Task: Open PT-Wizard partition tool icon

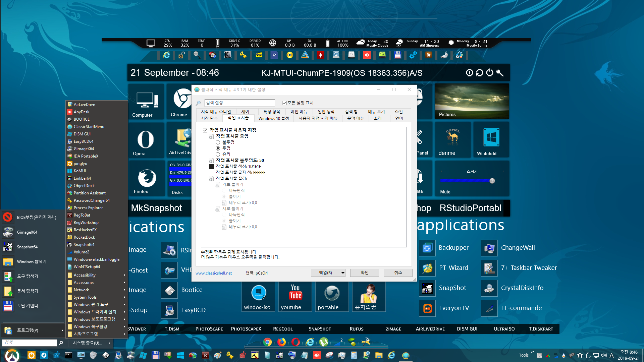Action: pyautogui.click(x=428, y=267)
